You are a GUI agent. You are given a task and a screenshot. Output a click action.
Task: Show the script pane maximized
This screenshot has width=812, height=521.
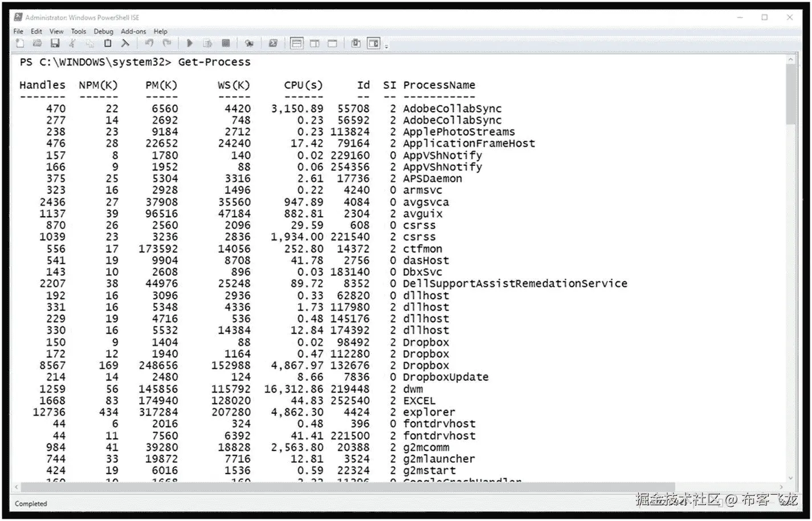[x=332, y=43]
